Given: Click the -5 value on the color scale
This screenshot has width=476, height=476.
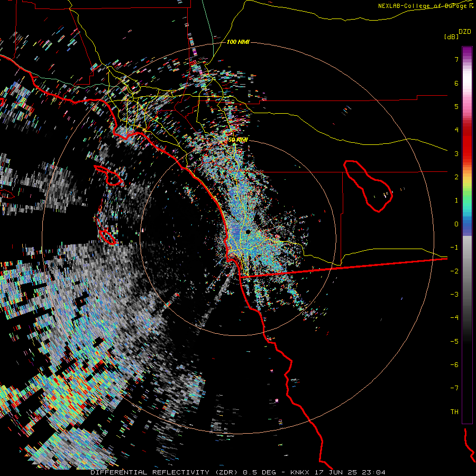Looking at the screenshot, I should (x=454, y=342).
